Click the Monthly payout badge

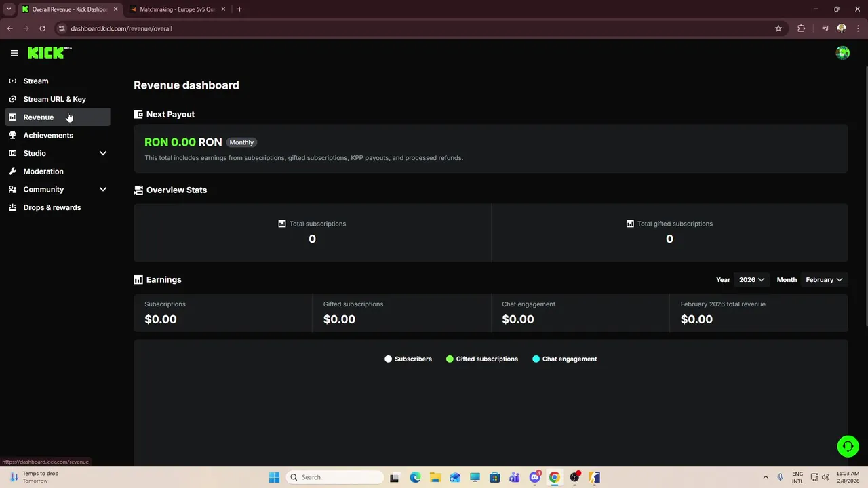click(x=241, y=142)
